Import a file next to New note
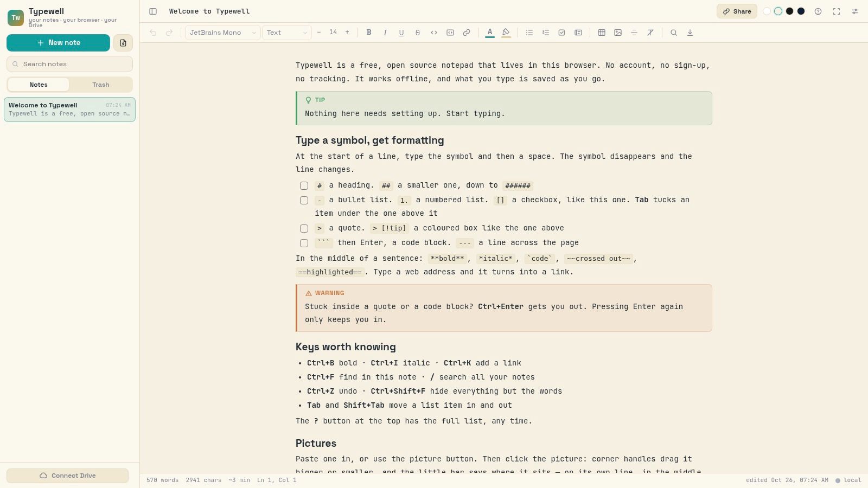868x488 pixels. tap(123, 43)
